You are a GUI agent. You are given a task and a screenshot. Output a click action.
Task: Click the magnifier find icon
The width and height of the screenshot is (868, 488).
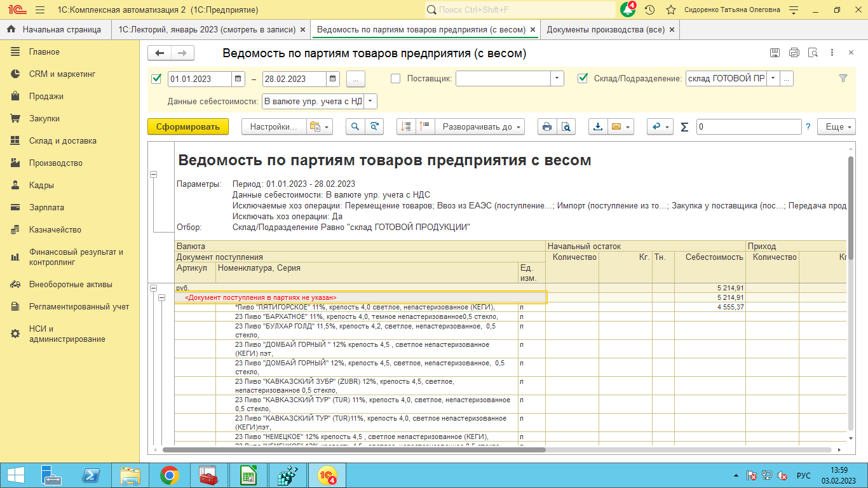(x=355, y=126)
